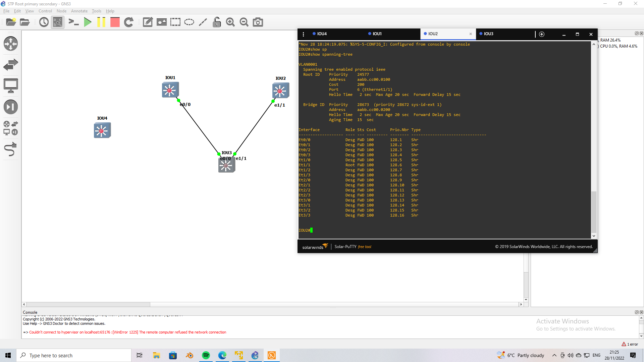The height and width of the screenshot is (362, 644).
Task: Open a new Solar-PuTTY session tab
Action: 542,34
